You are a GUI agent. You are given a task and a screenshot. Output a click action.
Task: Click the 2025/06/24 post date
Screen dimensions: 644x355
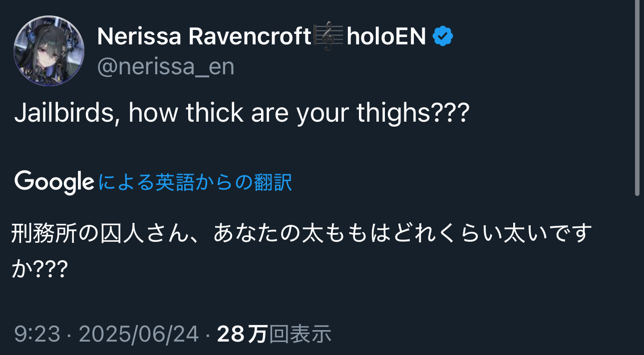point(139,334)
